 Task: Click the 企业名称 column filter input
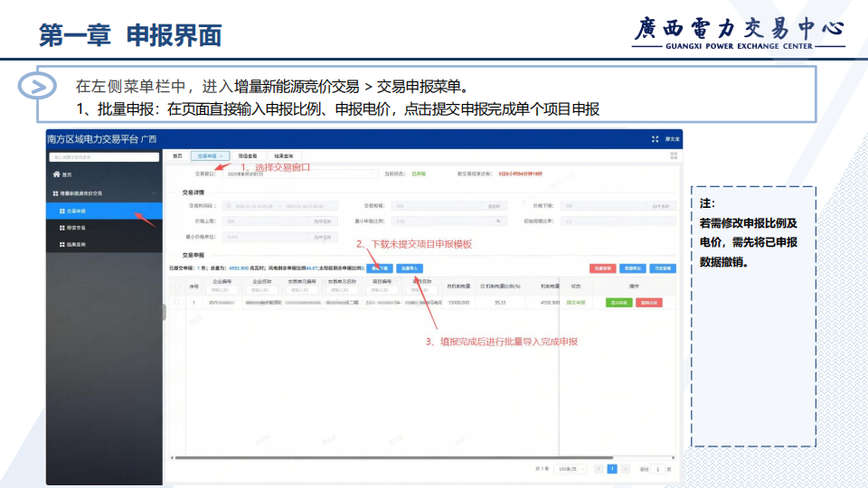(261, 290)
